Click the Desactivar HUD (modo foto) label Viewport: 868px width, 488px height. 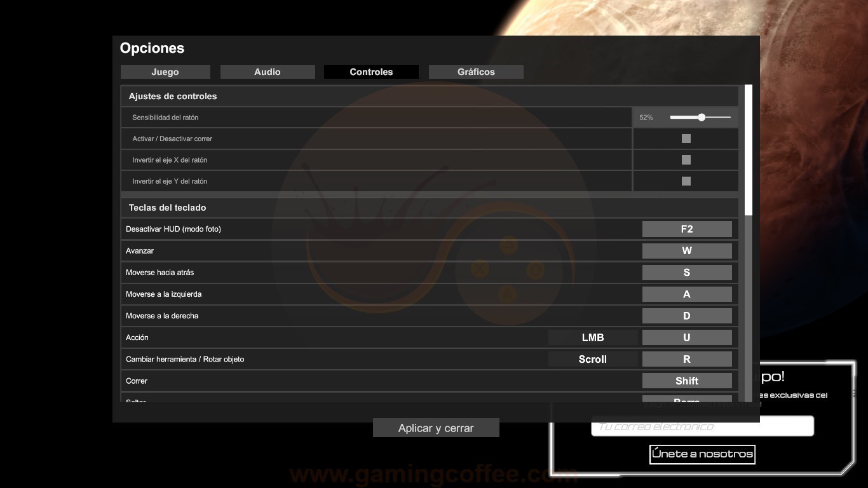coord(173,229)
